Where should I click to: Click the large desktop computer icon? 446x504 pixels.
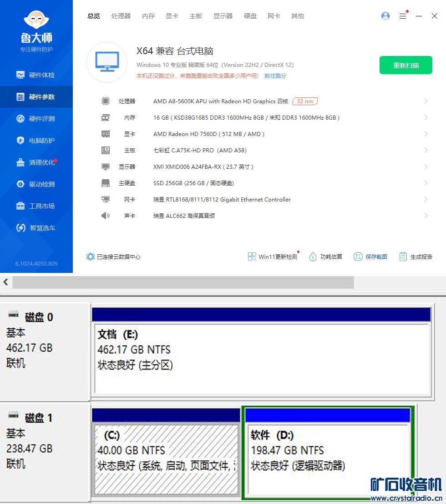tap(107, 62)
